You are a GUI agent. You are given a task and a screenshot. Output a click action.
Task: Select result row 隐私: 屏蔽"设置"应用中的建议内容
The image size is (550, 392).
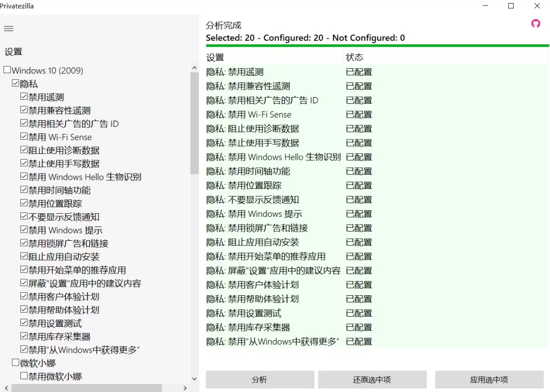pos(377,271)
